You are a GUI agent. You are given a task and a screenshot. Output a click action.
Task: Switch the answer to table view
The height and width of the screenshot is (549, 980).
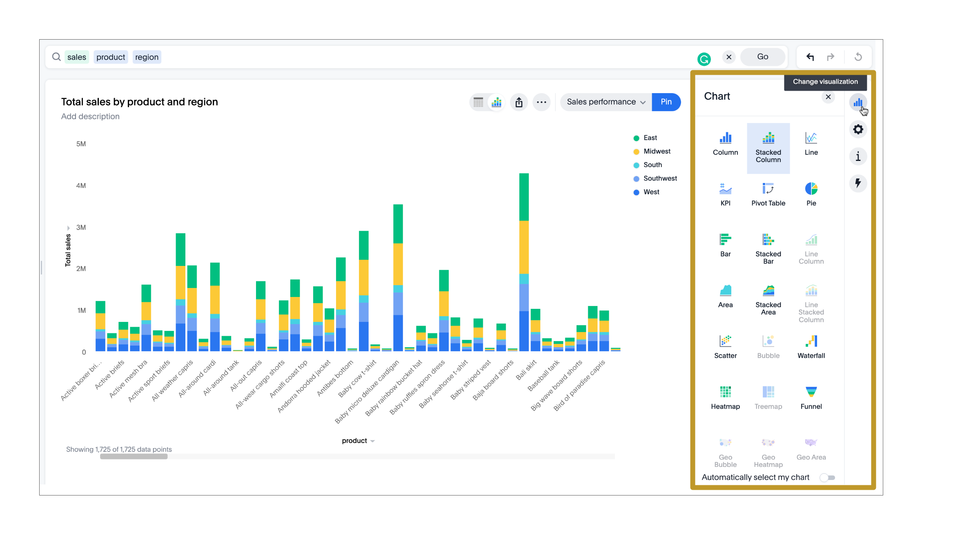pyautogui.click(x=478, y=102)
